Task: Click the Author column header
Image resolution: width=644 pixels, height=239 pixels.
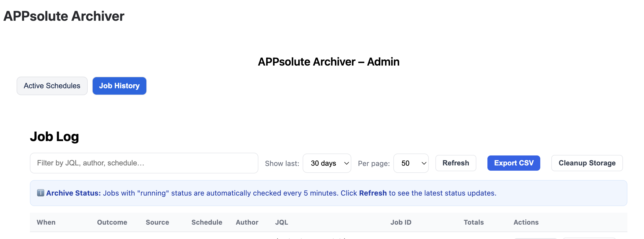Action: point(247,222)
